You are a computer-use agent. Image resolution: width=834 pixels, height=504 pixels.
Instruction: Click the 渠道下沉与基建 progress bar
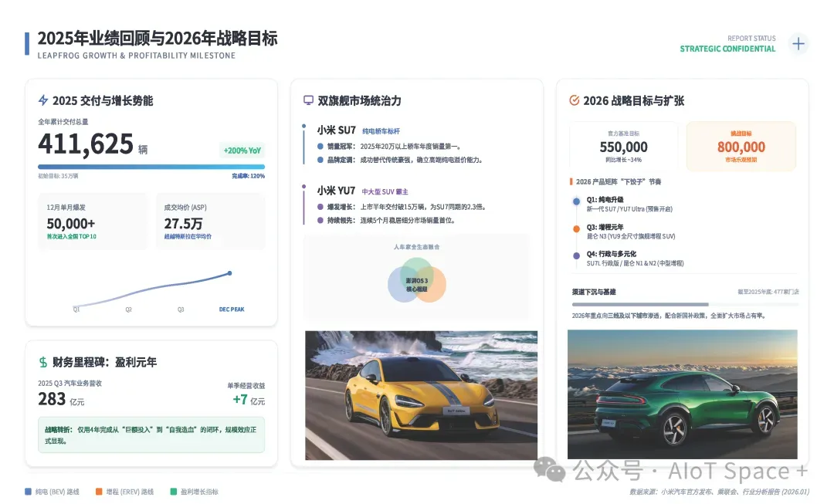pyautogui.click(x=685, y=305)
